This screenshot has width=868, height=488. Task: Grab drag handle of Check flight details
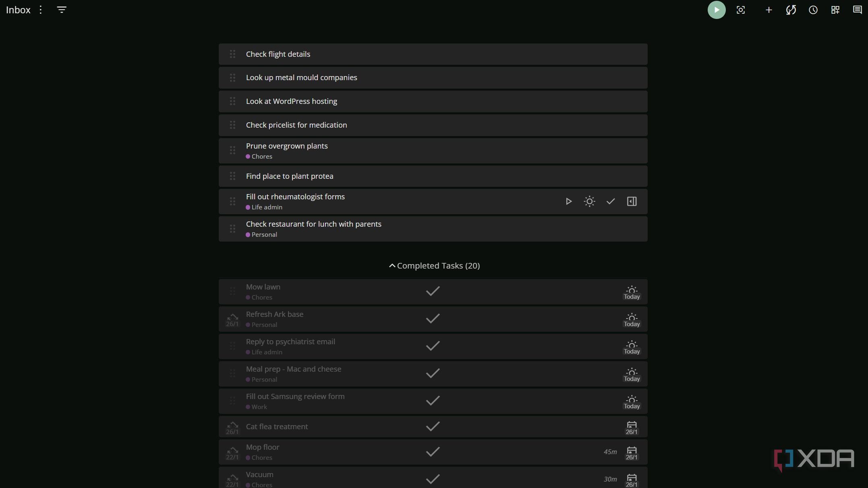tap(232, 54)
